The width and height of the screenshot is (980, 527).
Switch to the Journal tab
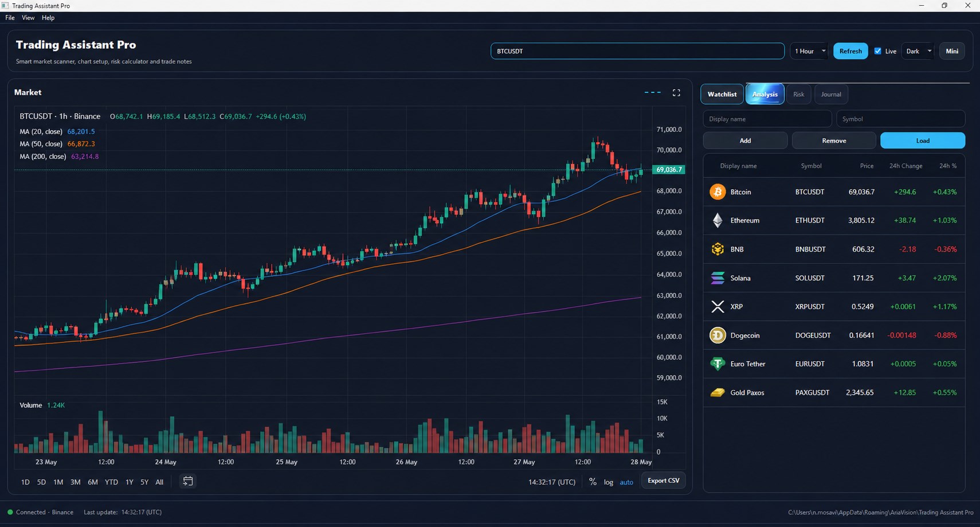pos(831,94)
